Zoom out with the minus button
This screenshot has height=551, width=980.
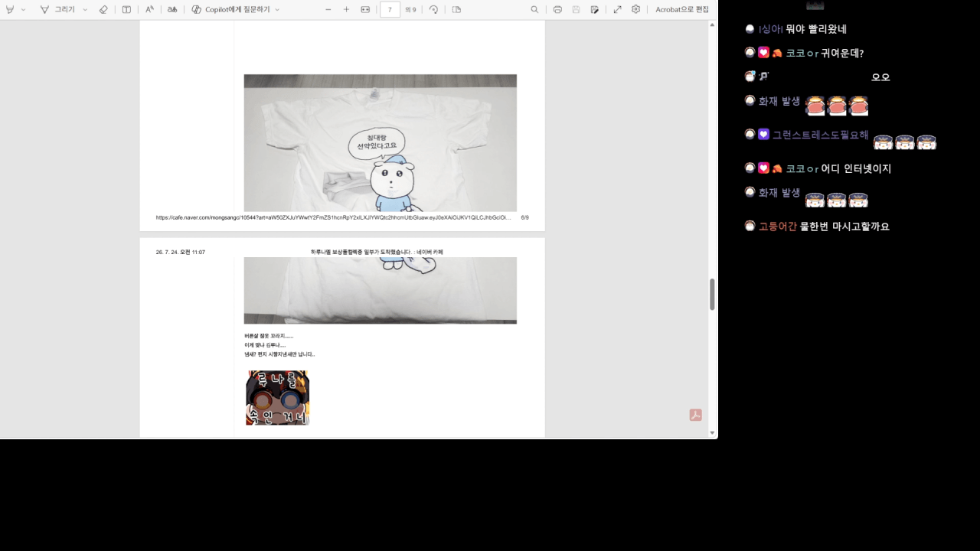tap(328, 9)
